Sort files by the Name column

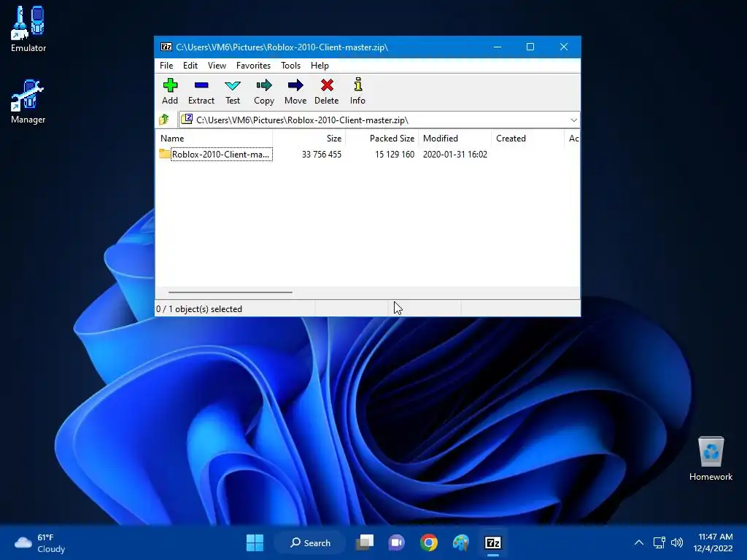214,138
